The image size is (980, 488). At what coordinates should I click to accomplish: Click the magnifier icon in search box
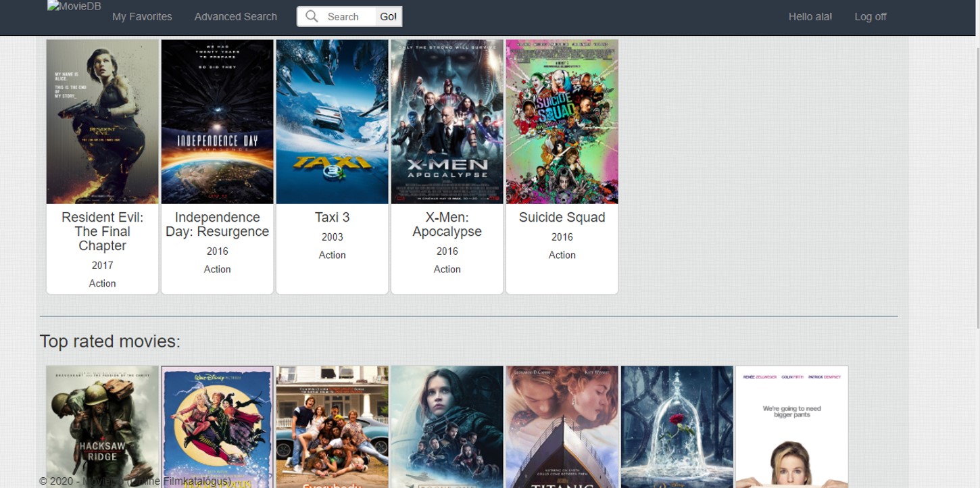click(312, 16)
